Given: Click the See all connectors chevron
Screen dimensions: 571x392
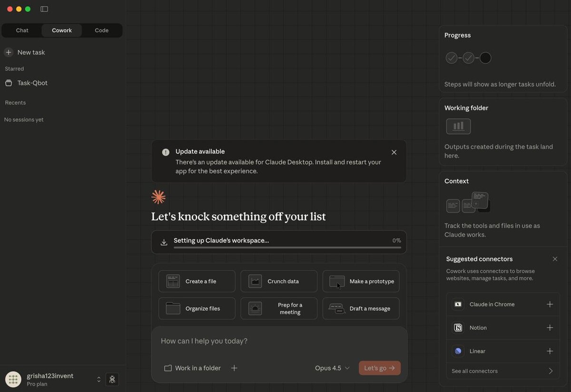Looking at the screenshot, I should click(551, 371).
